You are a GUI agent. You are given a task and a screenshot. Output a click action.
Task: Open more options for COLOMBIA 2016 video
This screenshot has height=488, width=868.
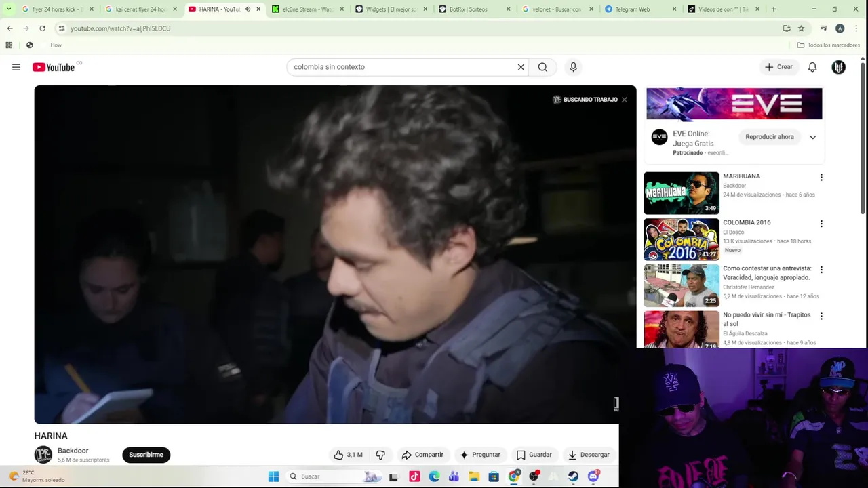click(x=821, y=224)
